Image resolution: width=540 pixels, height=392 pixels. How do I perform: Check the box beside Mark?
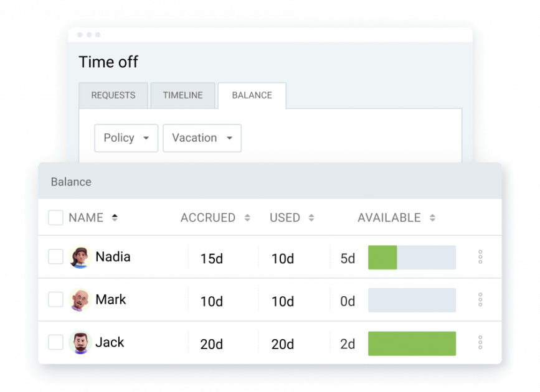56,300
